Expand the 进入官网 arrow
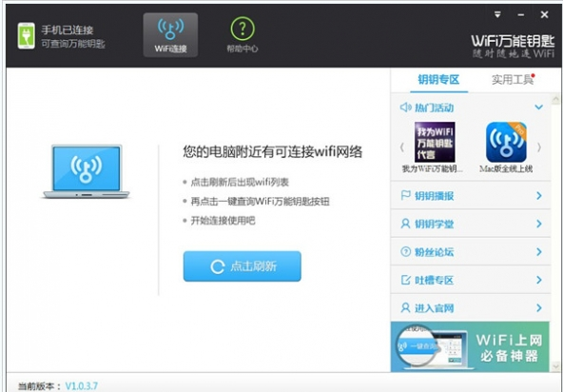Image resolution: width=563 pixels, height=392 pixels. pyautogui.click(x=539, y=308)
